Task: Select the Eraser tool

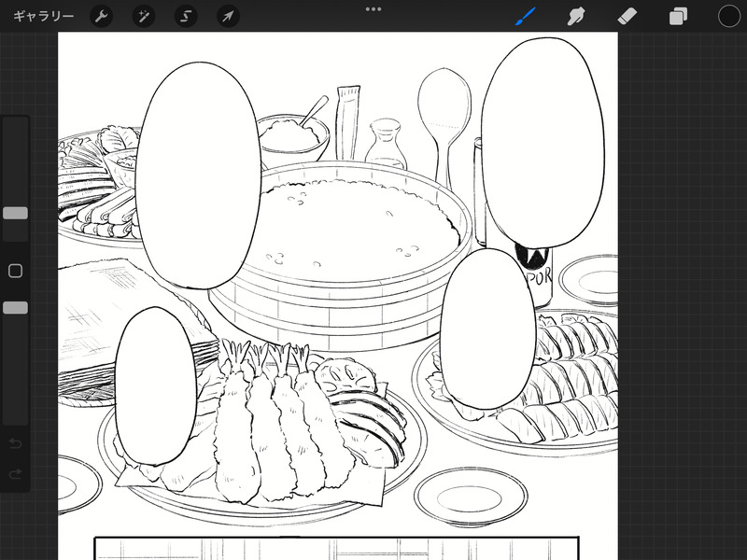Action: pos(627,16)
